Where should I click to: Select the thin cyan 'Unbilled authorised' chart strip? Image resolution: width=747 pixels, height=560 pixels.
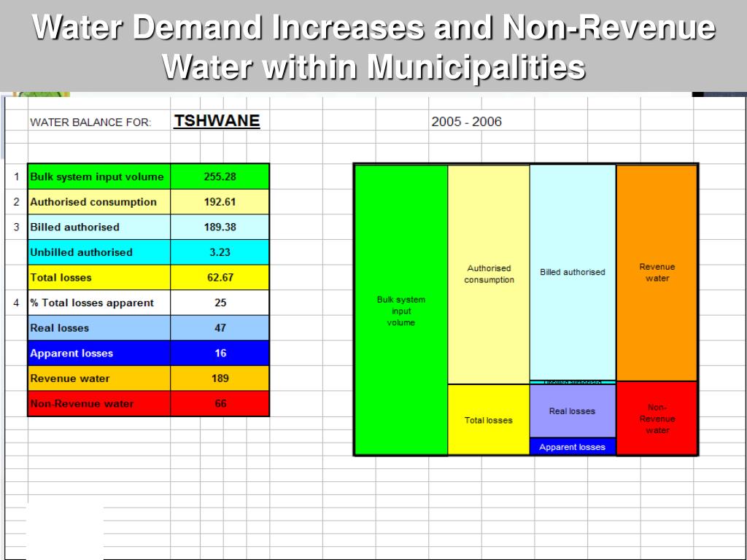(573, 382)
